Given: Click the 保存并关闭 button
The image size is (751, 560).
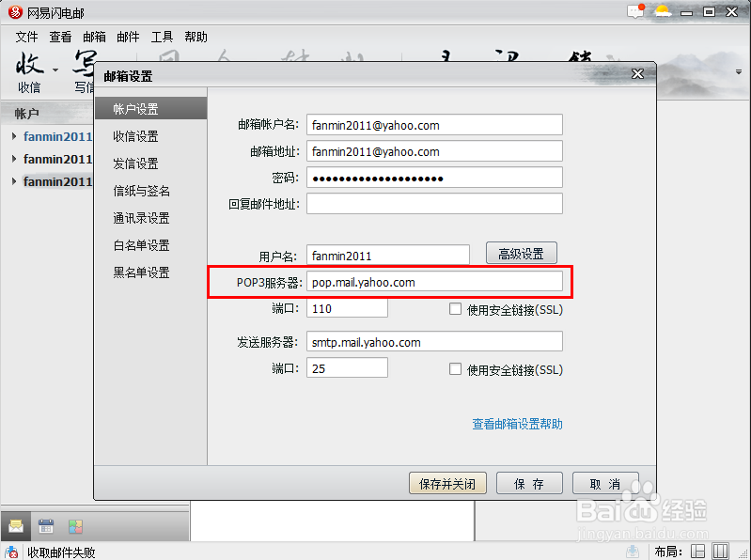Looking at the screenshot, I should click(x=447, y=483).
